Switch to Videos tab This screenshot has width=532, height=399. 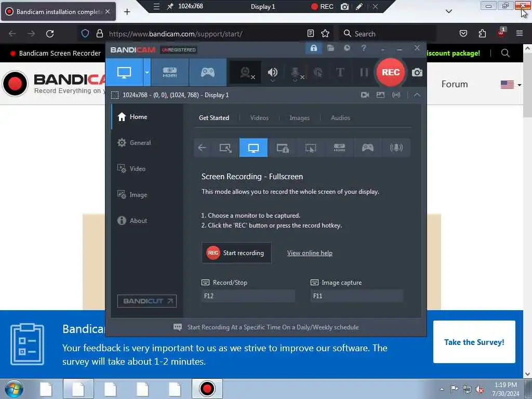click(259, 118)
